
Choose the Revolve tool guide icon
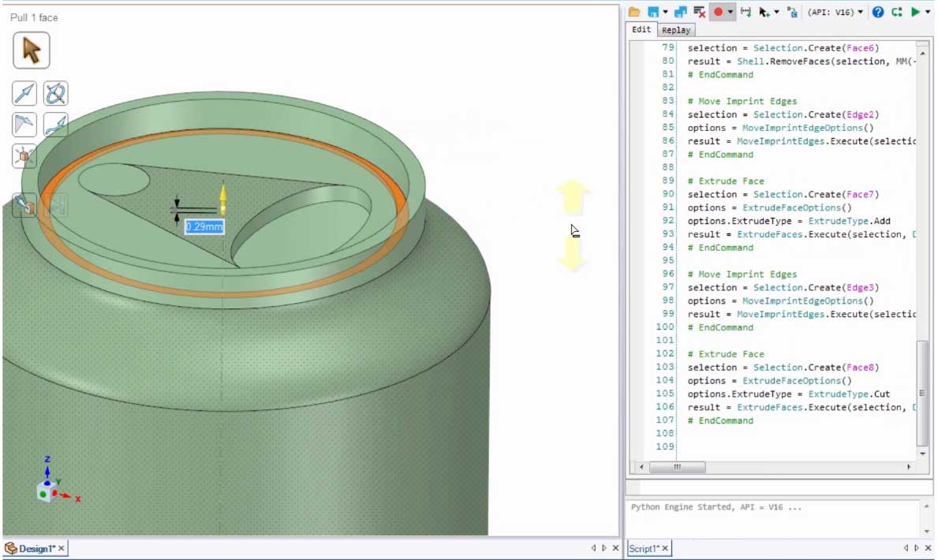click(55, 94)
